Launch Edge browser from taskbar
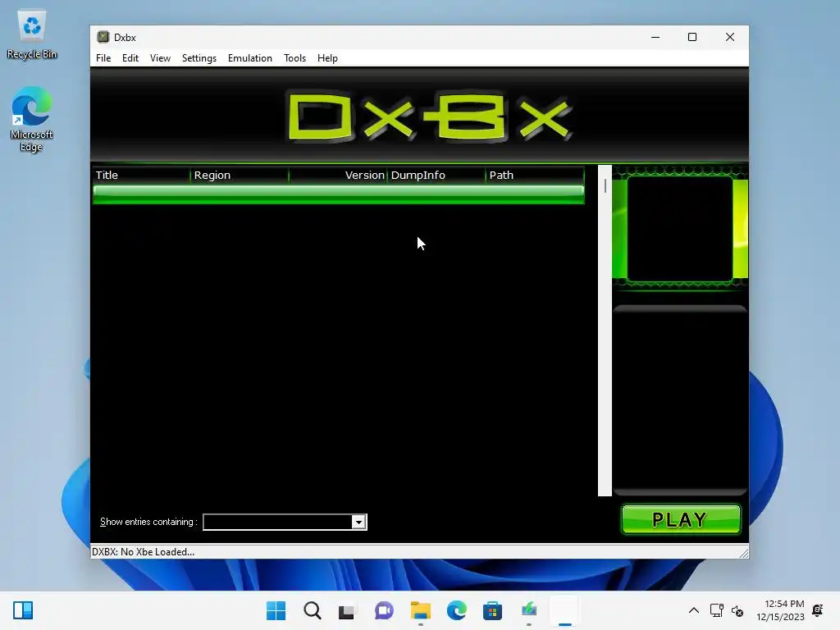840x630 pixels. click(x=456, y=610)
